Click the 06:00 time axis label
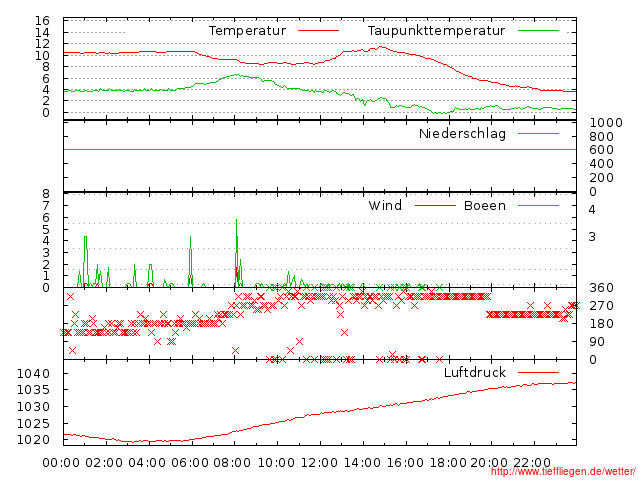 190,462
